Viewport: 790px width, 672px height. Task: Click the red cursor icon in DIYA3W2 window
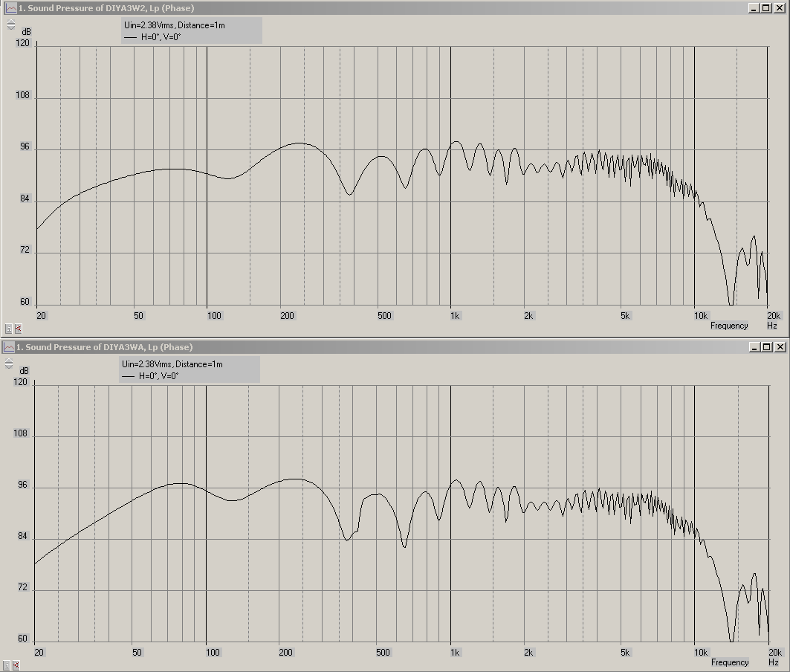[x=18, y=329]
